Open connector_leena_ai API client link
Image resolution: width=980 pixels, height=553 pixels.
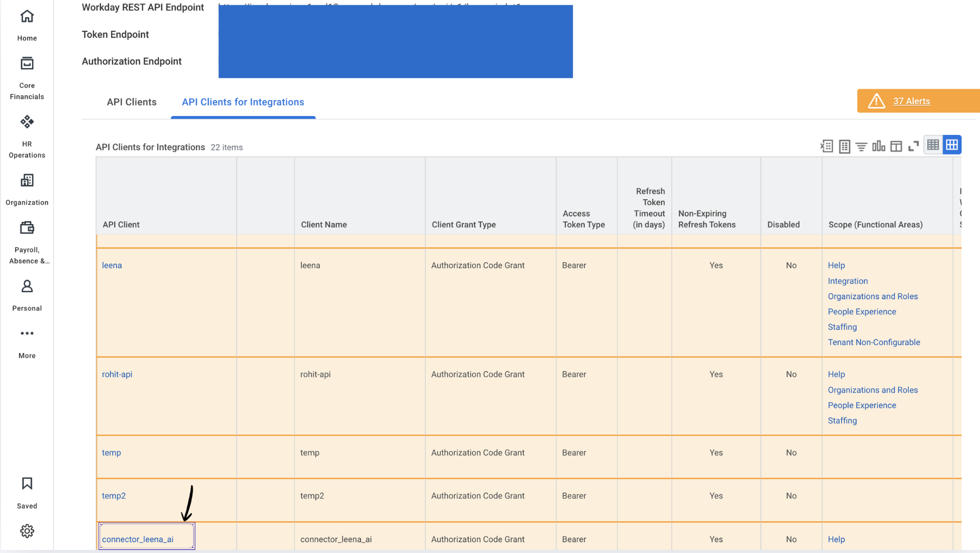[137, 539]
